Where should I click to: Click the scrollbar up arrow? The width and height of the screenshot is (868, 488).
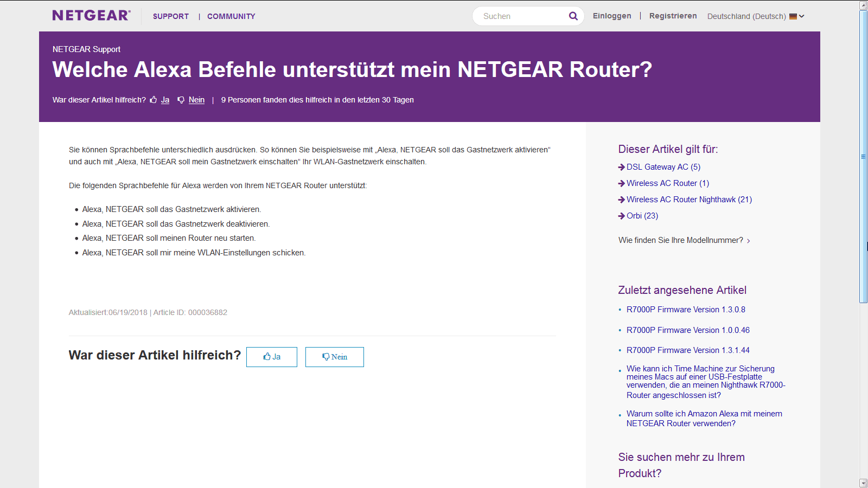(863, 5)
